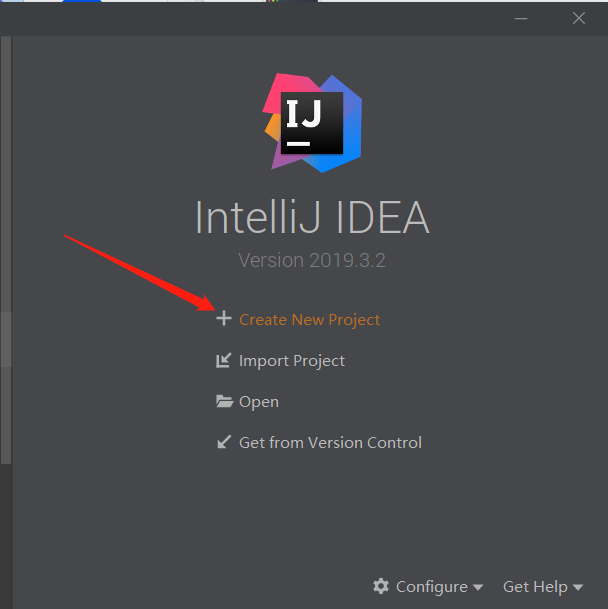The width and height of the screenshot is (608, 609).
Task: Click the left edge scrollbar thumb
Action: [5, 340]
